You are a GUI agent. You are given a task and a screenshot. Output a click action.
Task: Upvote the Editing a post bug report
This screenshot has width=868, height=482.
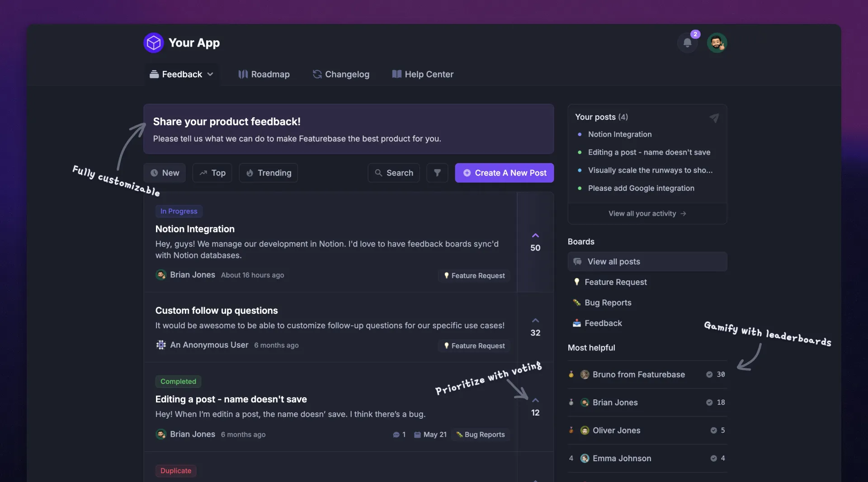(x=535, y=407)
